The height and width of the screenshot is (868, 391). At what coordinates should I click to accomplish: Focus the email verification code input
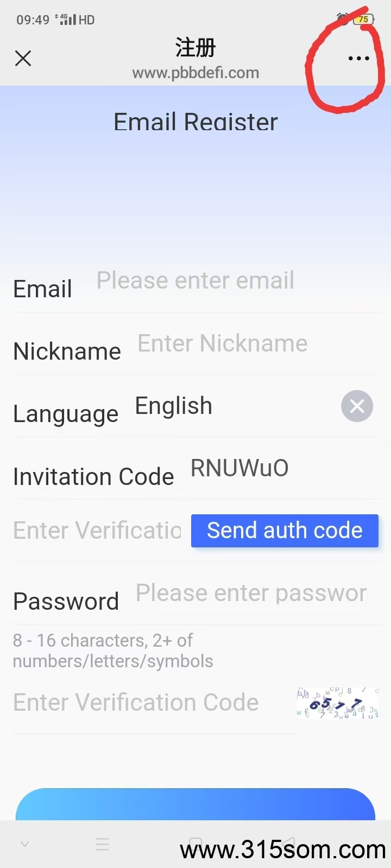98,531
